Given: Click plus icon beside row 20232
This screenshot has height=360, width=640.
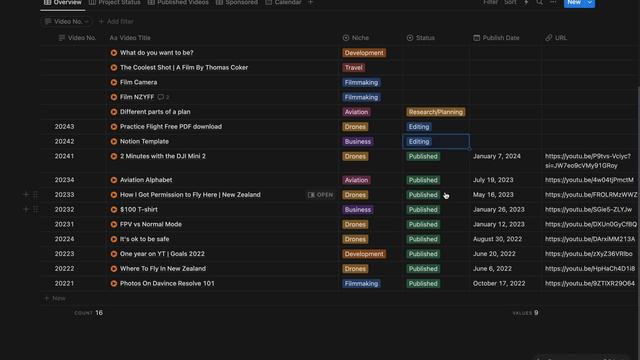Looking at the screenshot, I should (26, 209).
